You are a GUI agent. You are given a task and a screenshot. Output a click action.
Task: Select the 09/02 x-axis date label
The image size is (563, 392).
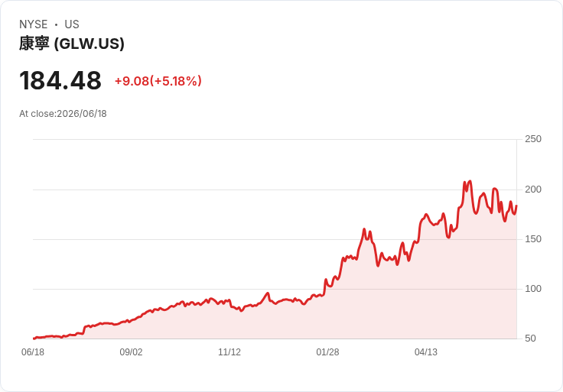coord(131,352)
